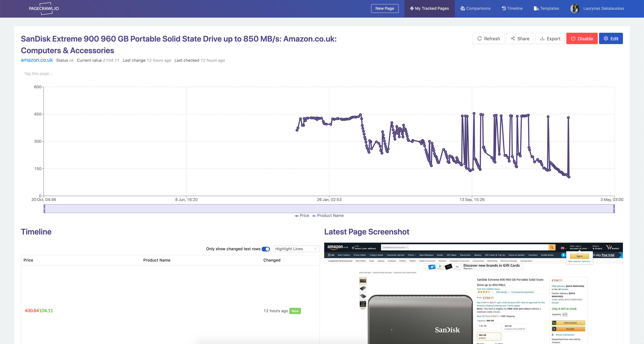Go to Comparisons in the top navigation
Image resolution: width=644 pixels, height=344 pixels.
coord(475,8)
